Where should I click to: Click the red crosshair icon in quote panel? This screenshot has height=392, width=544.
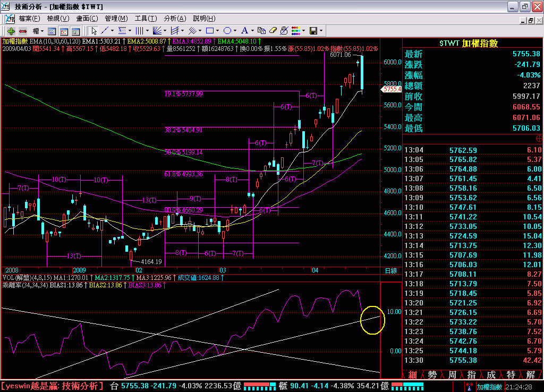coord(539,139)
